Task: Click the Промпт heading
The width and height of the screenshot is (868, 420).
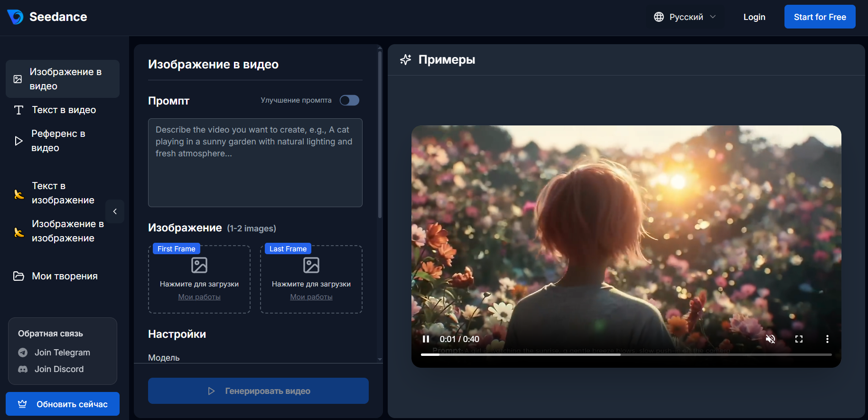Action: click(x=168, y=101)
